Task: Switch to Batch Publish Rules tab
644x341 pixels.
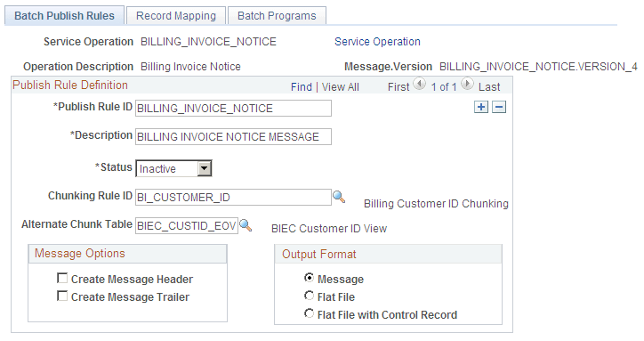Action: click(64, 16)
